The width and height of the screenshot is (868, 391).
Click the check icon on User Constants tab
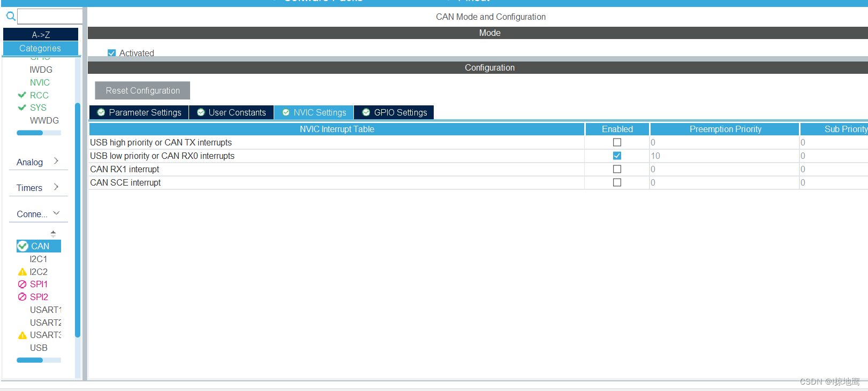(x=201, y=112)
